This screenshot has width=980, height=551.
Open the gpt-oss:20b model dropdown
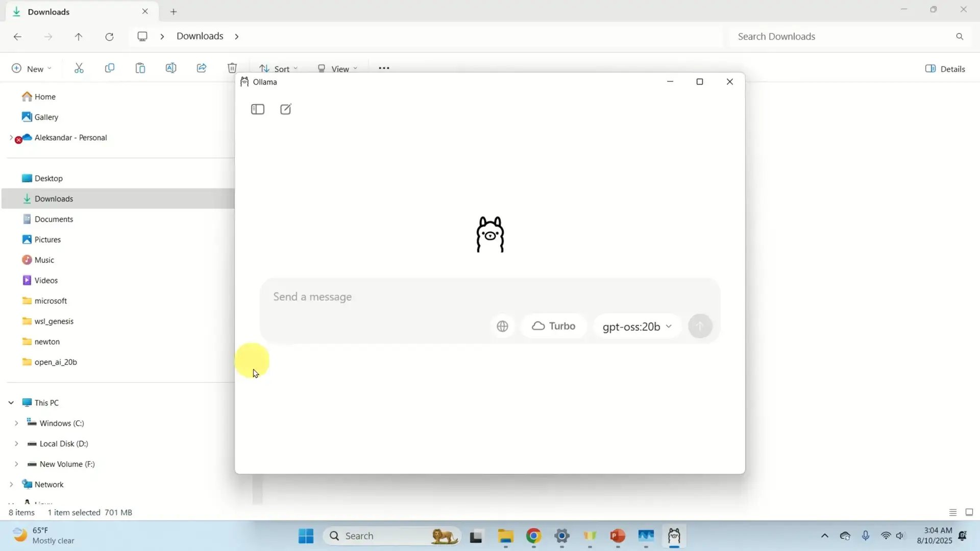(637, 327)
